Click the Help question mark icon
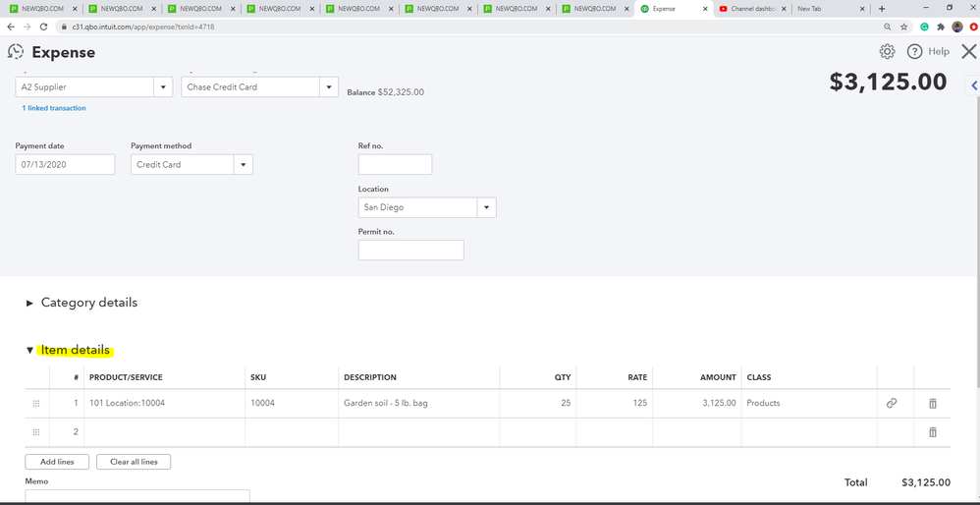Viewport: 980px width, 505px height. (915, 52)
